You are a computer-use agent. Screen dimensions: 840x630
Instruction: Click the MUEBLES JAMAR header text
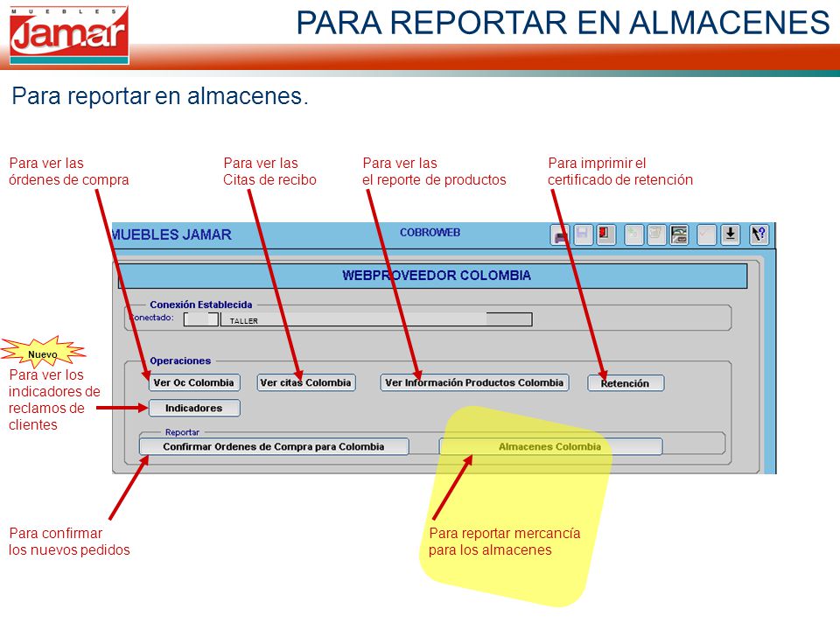[x=171, y=234]
